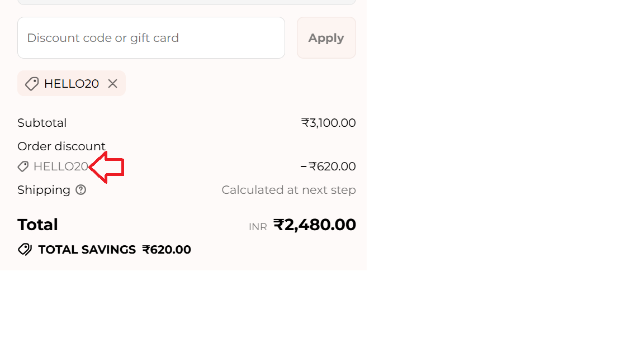Remove the HELLO20 discount chip

click(113, 84)
